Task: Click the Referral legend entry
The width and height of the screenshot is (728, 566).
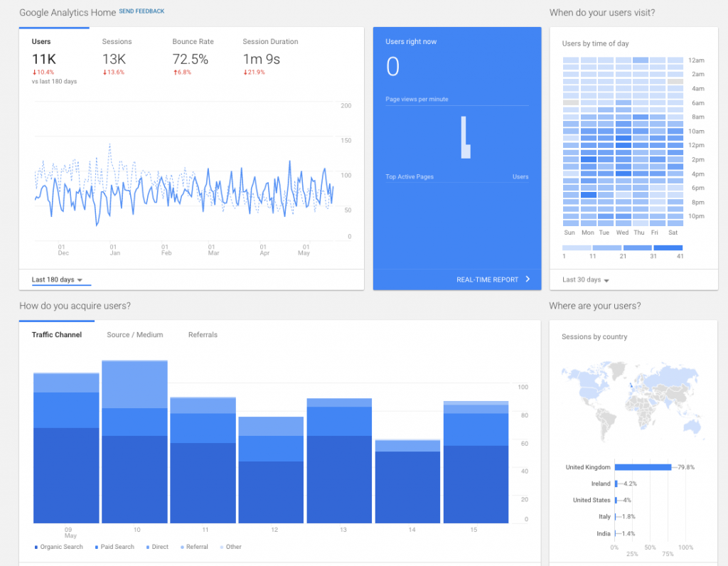Action: pos(194,547)
